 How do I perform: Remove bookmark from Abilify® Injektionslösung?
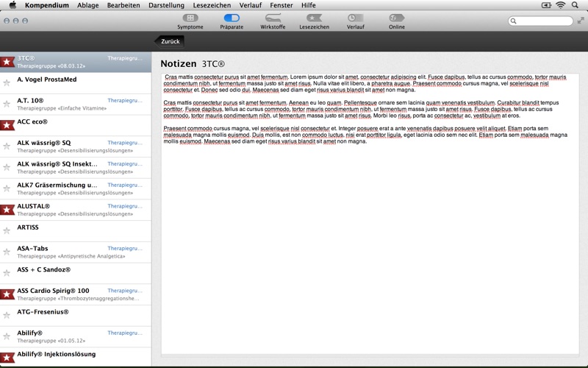pyautogui.click(x=7, y=358)
